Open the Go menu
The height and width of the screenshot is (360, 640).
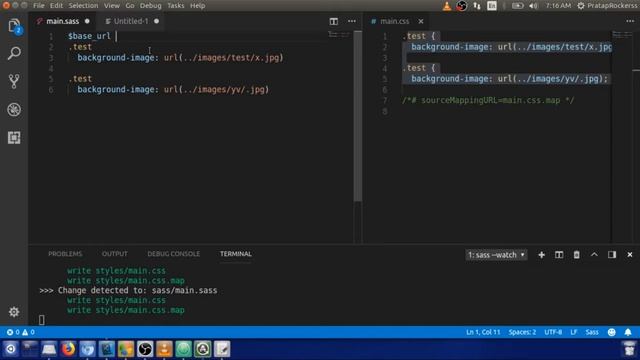click(130, 6)
